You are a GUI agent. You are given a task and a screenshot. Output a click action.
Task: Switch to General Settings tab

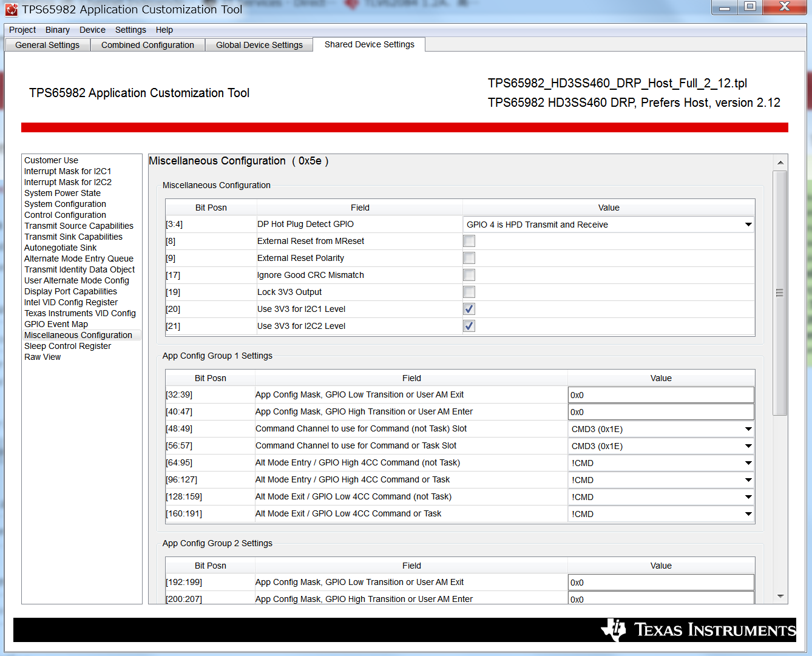pyautogui.click(x=47, y=45)
